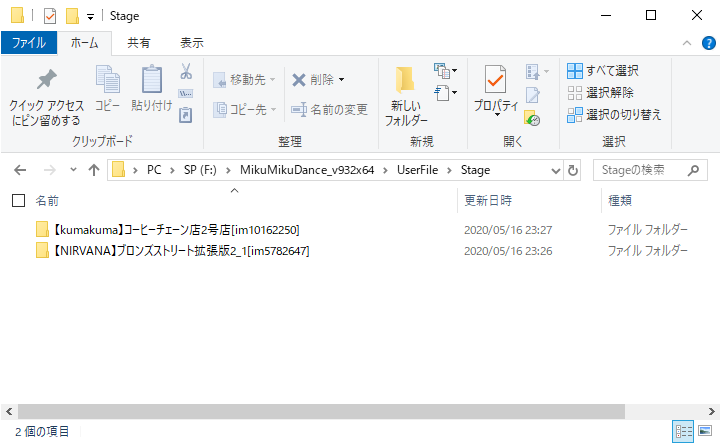Expand the Properties dropdown arrow
The image size is (721, 444).
pos(497,114)
